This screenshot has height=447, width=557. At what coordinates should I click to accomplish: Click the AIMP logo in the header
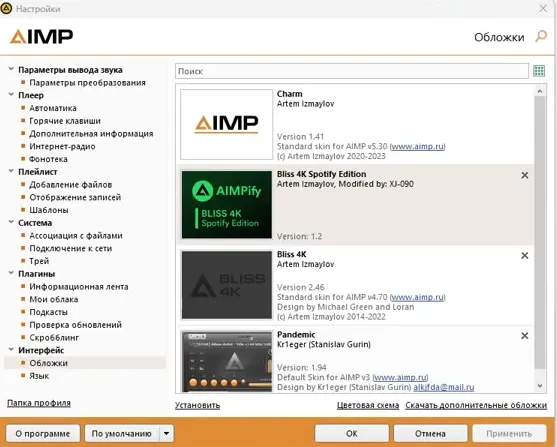(41, 36)
